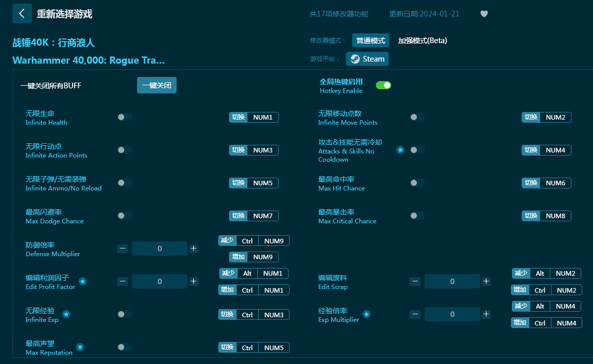593x364 pixels.
Task: Click NUM5 hotkey for Infinite Ammo
Action: tap(254, 183)
